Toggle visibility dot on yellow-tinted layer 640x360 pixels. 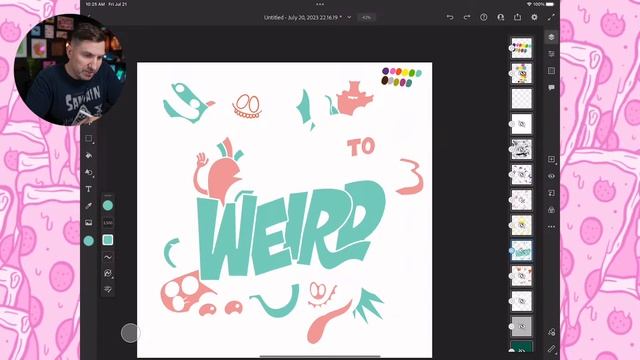[x=512, y=225]
